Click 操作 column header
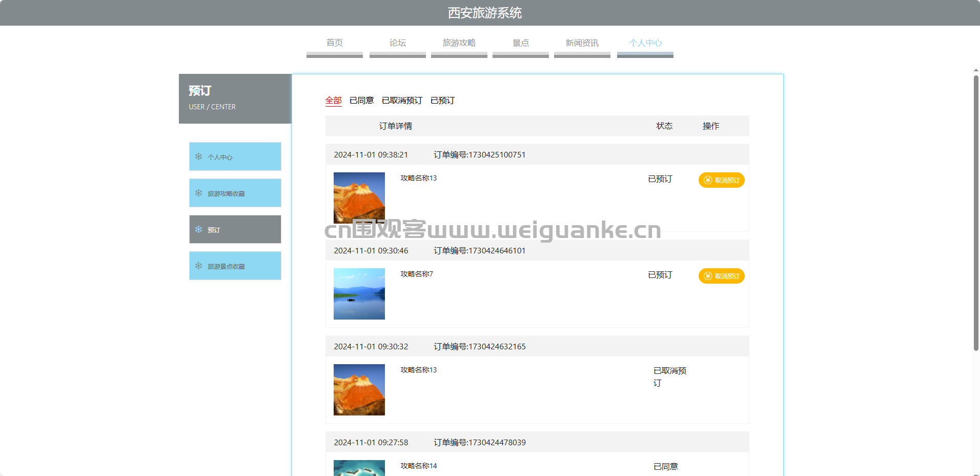 point(711,126)
